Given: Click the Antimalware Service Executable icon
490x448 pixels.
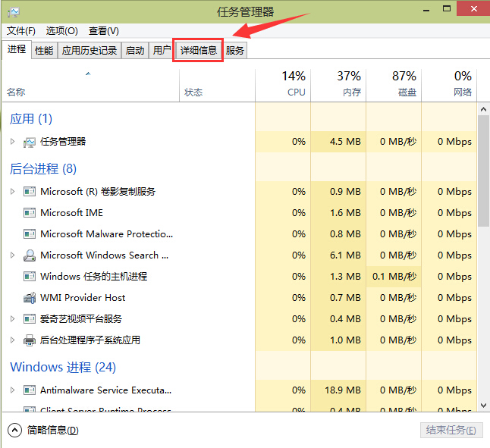Looking at the screenshot, I should coord(30,390).
